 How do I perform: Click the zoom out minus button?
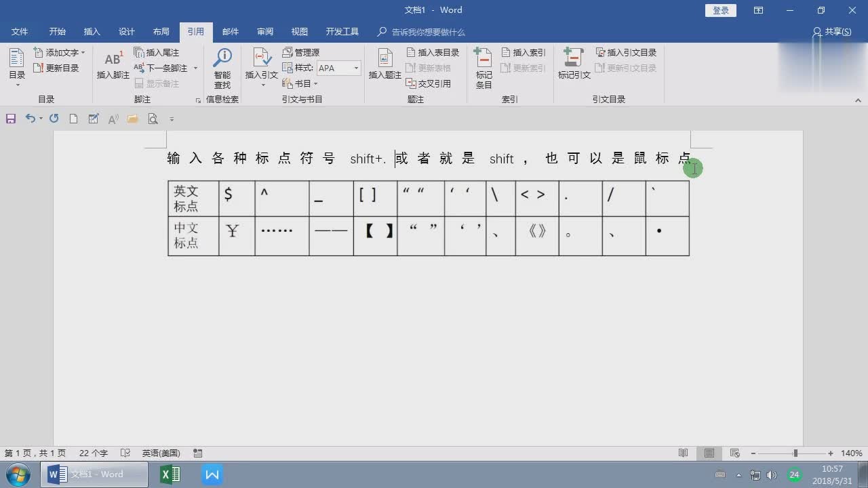753,453
